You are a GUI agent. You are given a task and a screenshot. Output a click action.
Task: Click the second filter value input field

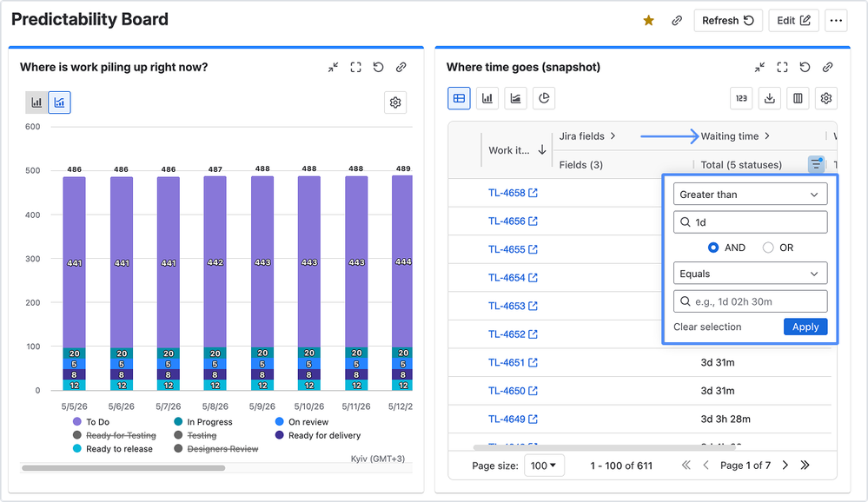750,301
